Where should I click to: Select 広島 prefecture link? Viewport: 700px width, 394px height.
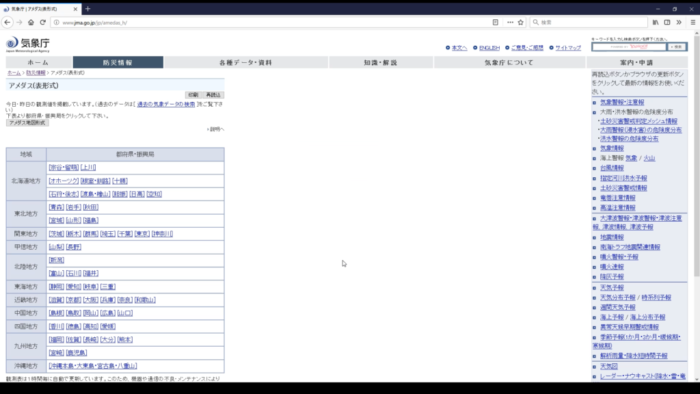pyautogui.click(x=108, y=313)
